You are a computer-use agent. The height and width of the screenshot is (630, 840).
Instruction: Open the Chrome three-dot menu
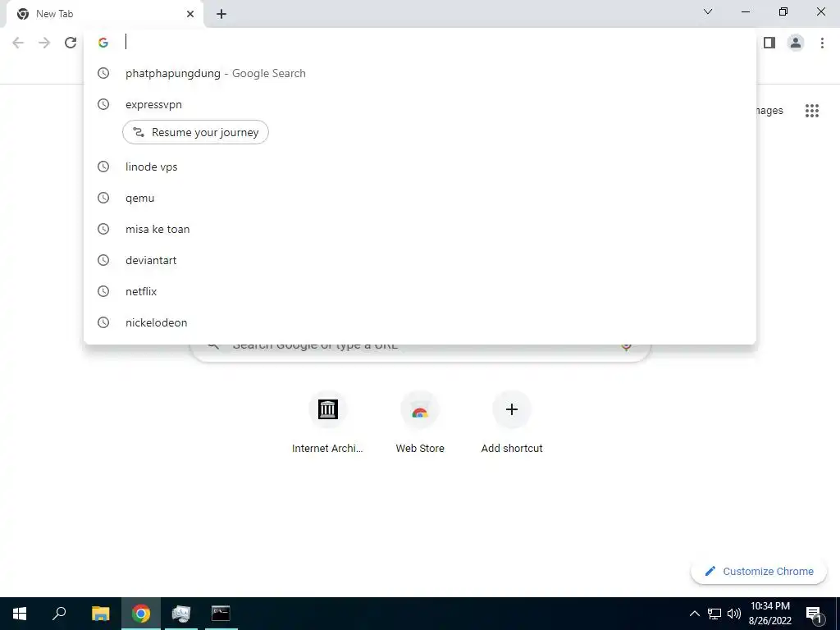click(822, 43)
